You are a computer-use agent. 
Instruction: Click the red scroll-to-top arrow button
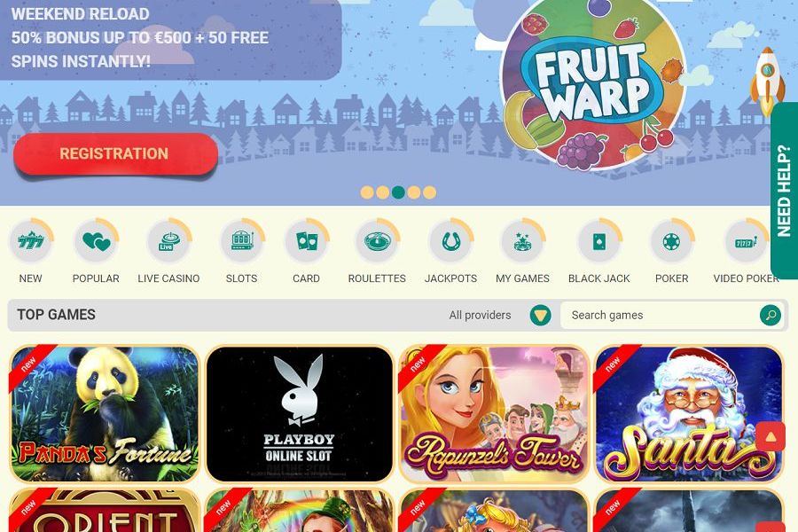coord(770,436)
